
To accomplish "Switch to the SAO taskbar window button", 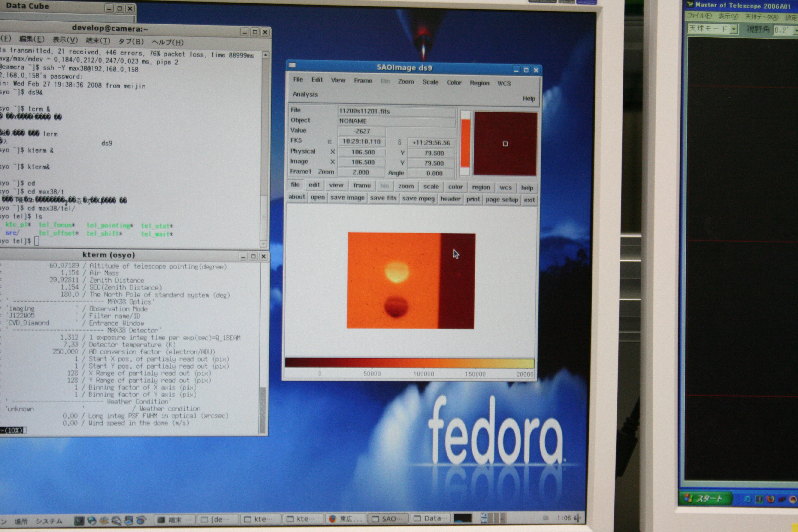I will 388,519.
